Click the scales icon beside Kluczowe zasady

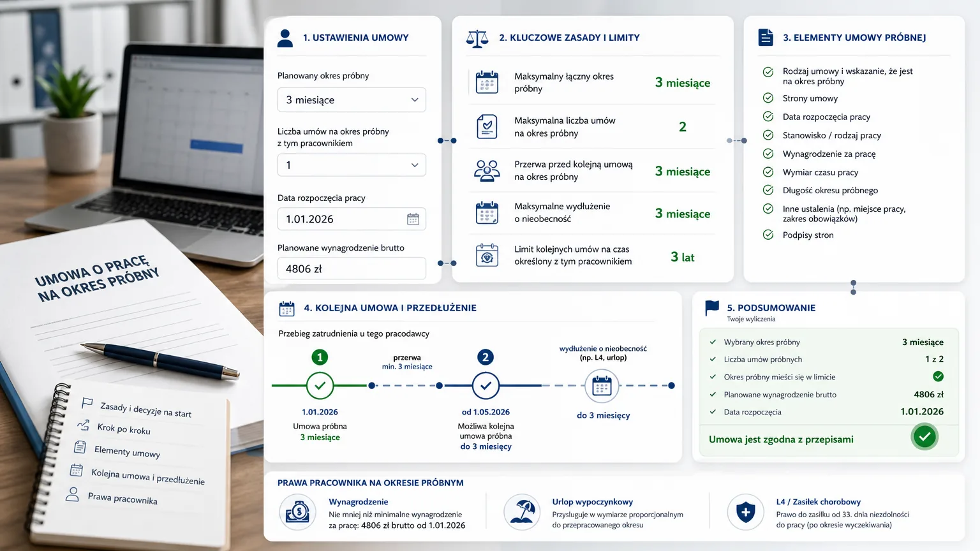pos(477,38)
